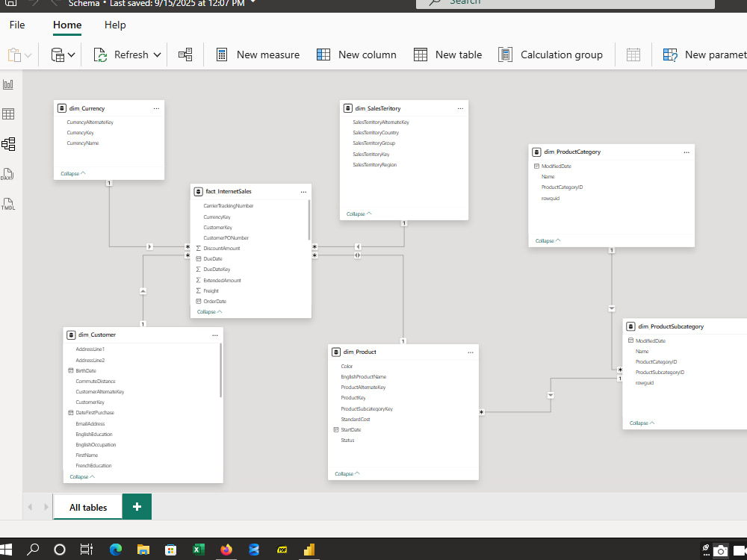Expand the Paste dropdown arrow
The width and height of the screenshot is (747, 560).
[28, 55]
